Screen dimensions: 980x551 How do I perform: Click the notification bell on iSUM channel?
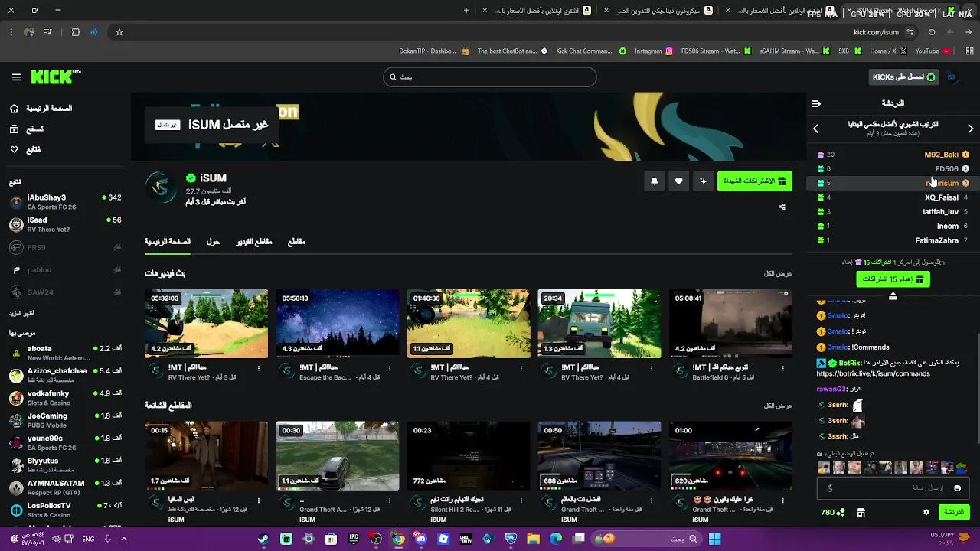coord(654,181)
